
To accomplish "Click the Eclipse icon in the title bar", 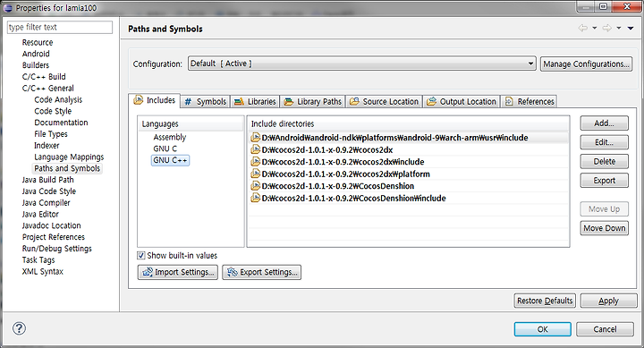I will tap(8, 7).
